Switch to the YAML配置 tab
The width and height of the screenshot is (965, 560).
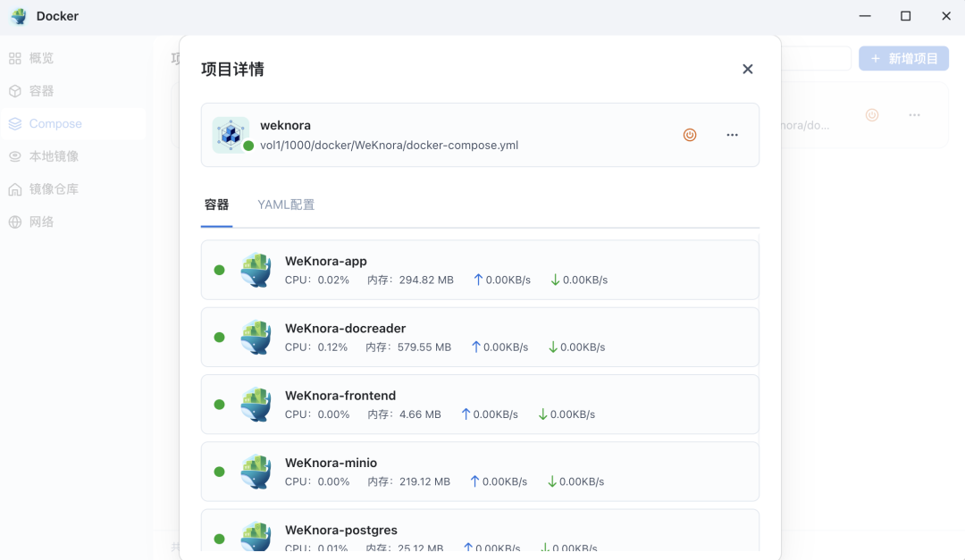(x=286, y=205)
